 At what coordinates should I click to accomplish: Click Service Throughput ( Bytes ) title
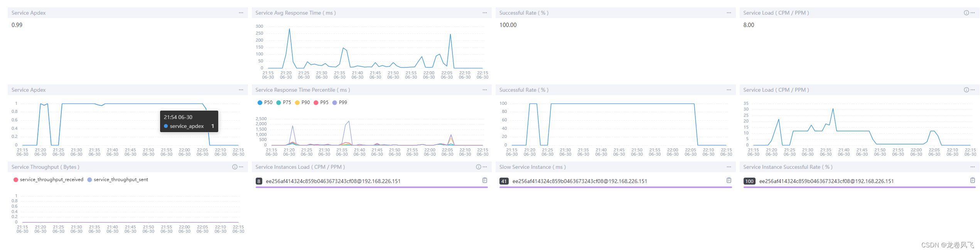[46, 167]
